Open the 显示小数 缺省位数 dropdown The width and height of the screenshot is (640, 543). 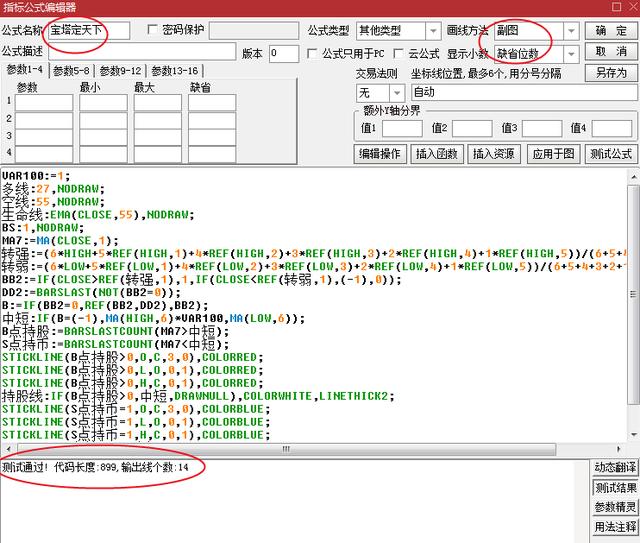click(571, 53)
